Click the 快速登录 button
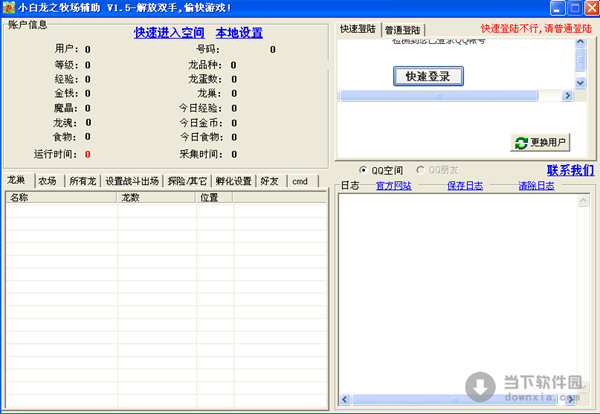This screenshot has height=414, width=600. (427, 76)
